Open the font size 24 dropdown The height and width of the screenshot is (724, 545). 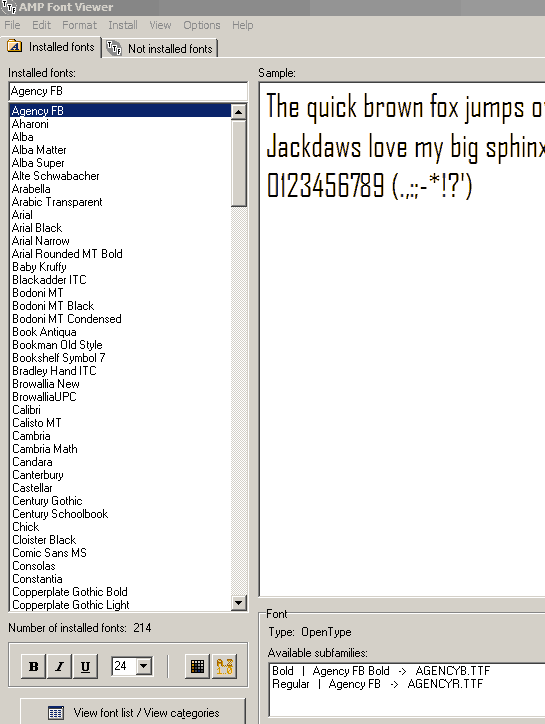tap(144, 666)
